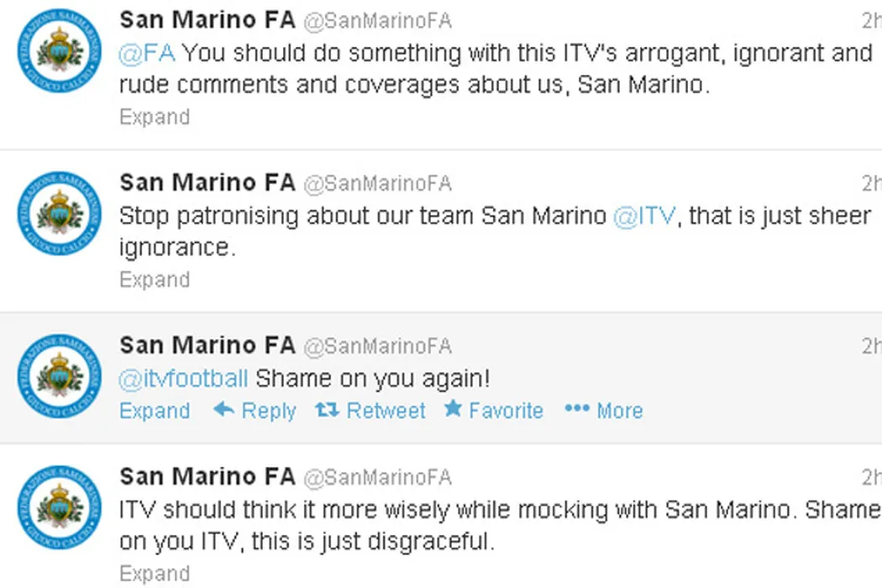Click the Retweet icon
The image size is (882, 588).
pyautogui.click(x=326, y=410)
